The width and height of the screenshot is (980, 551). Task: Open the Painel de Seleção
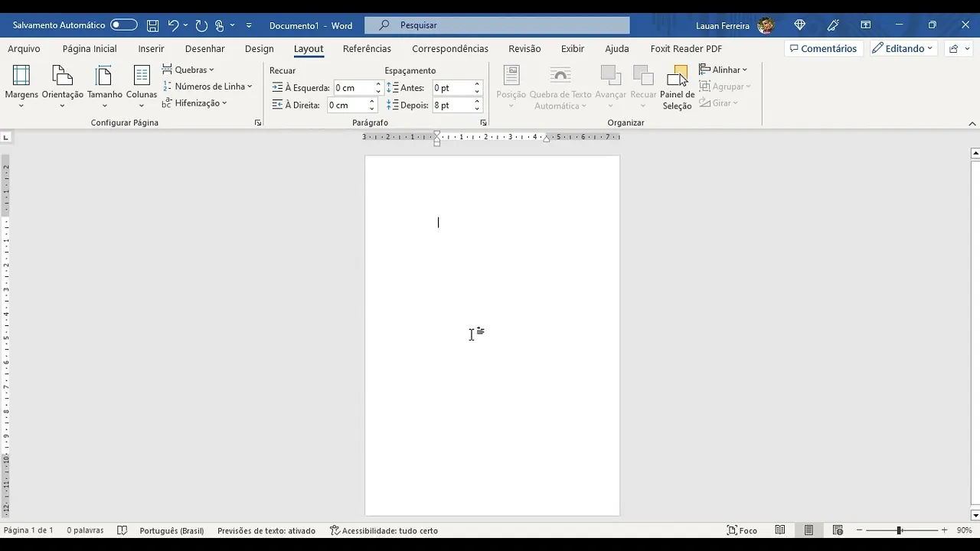tap(677, 88)
